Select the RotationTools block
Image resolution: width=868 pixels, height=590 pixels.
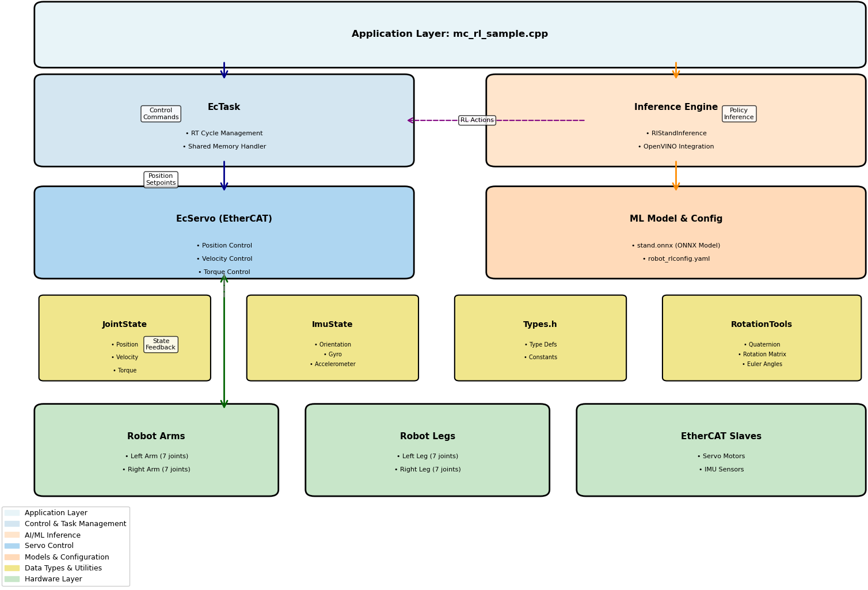coord(761,337)
